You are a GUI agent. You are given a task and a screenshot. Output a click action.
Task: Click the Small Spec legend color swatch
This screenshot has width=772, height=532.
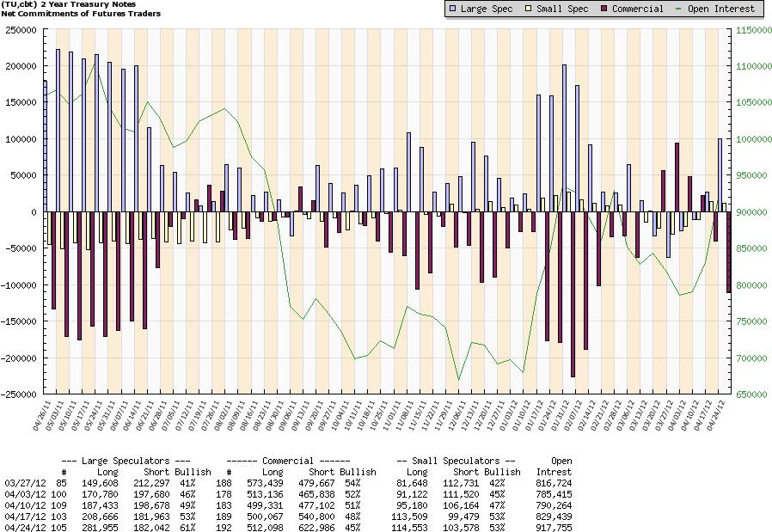[x=529, y=9]
